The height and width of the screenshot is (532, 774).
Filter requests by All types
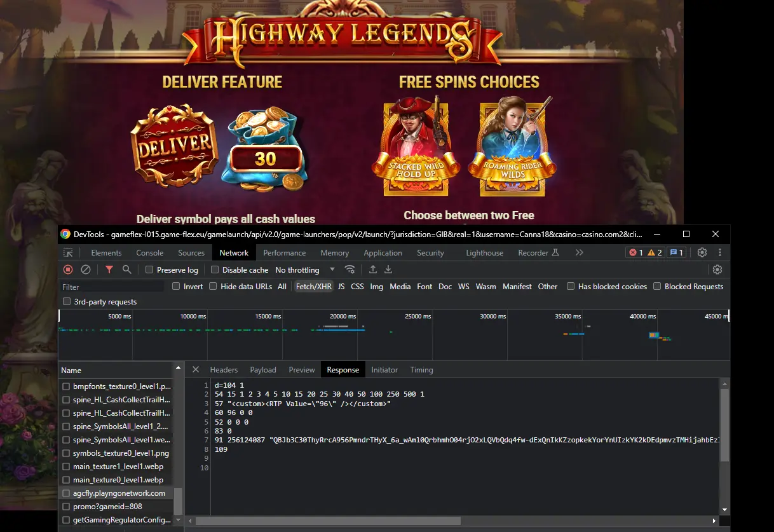pyautogui.click(x=282, y=287)
